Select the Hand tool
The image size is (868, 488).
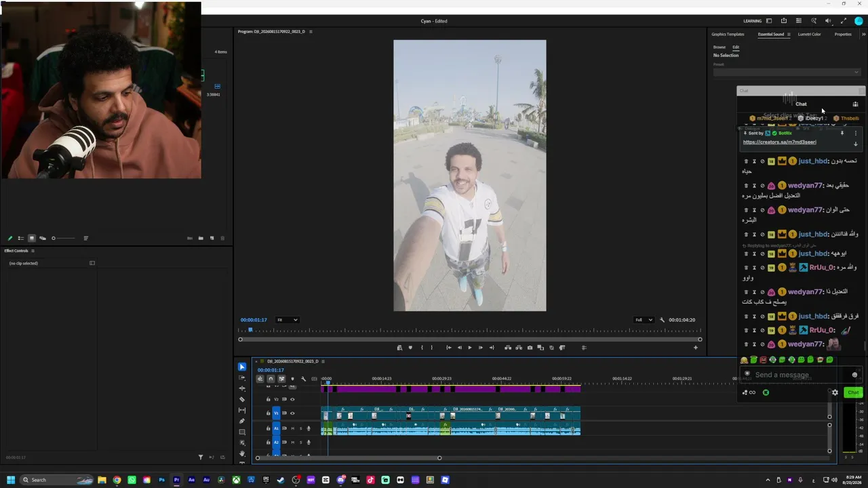[242, 453]
